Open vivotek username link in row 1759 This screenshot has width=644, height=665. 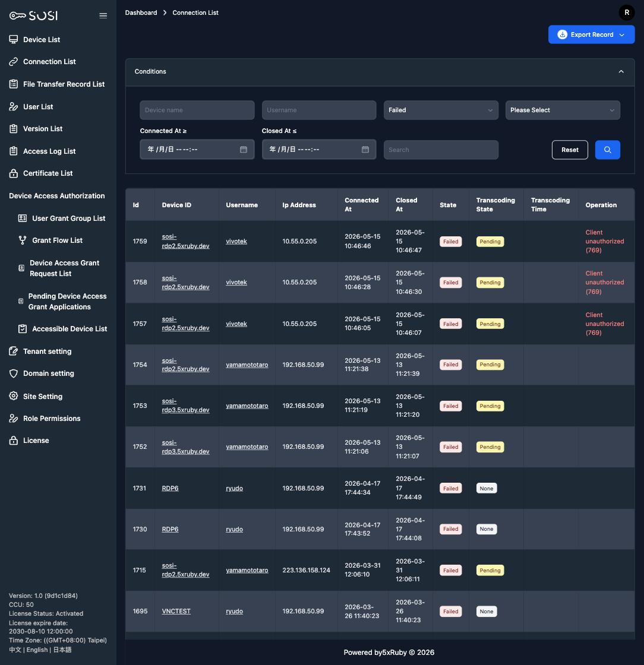click(236, 241)
